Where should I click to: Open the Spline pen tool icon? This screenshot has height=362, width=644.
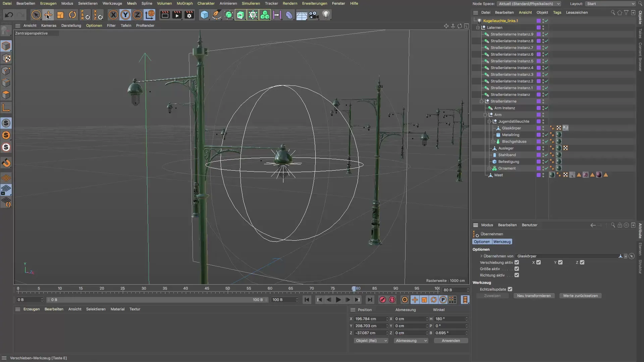(217, 15)
